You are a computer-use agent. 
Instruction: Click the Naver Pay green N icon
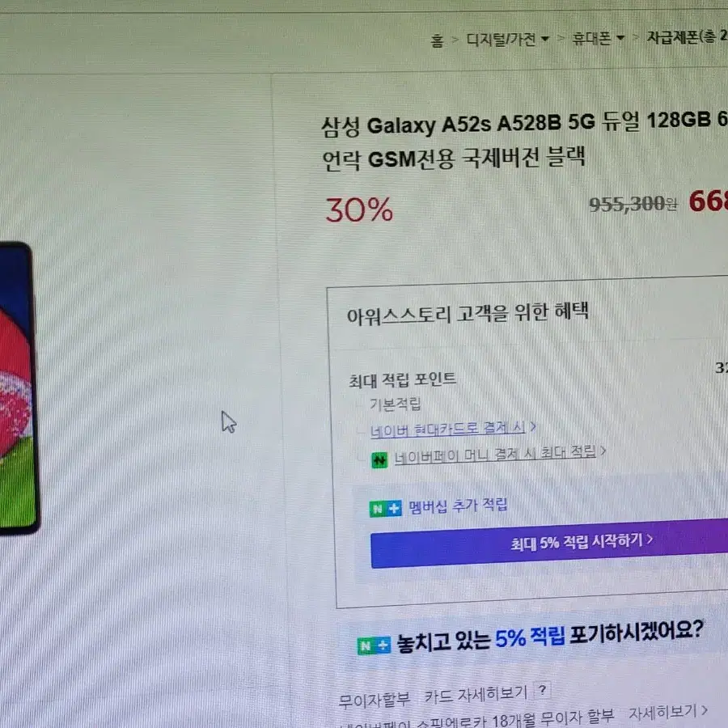379,460
